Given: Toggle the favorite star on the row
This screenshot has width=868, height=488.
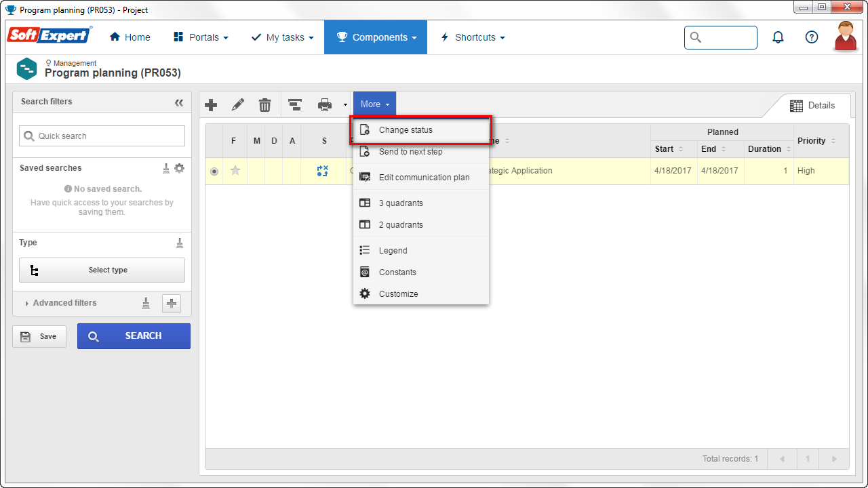Looking at the screenshot, I should point(235,171).
